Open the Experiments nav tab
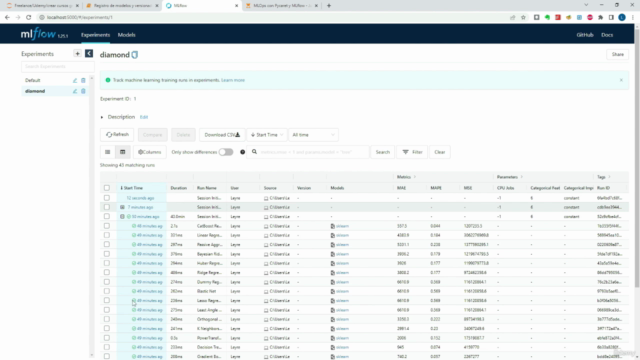This screenshot has height=360, width=640. (95, 35)
